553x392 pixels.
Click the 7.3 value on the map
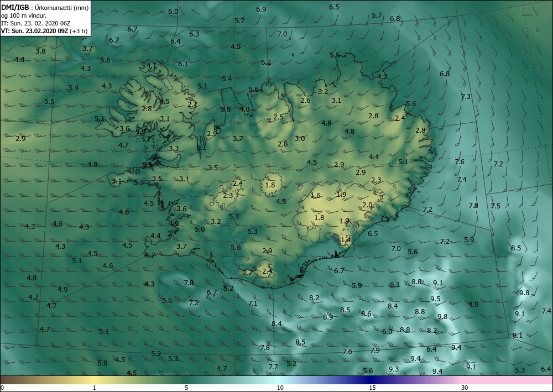click(466, 97)
